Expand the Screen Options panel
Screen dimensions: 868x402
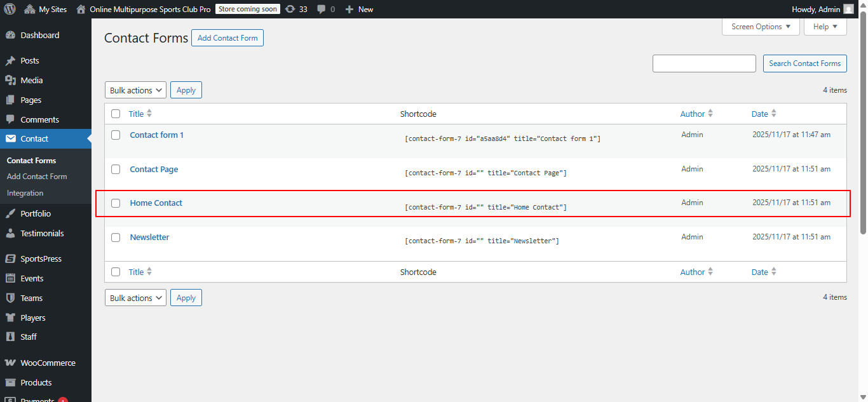click(x=760, y=27)
